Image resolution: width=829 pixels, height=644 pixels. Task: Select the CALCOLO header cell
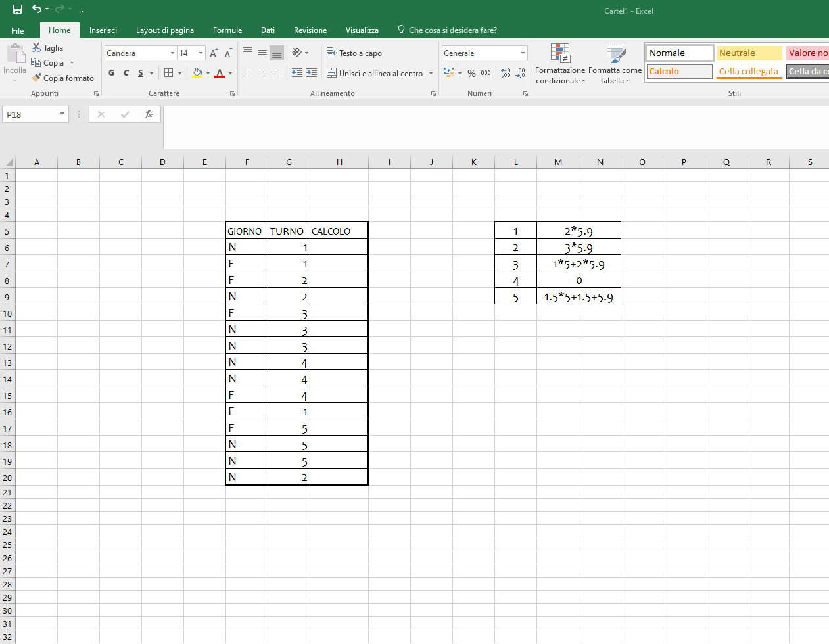point(339,231)
